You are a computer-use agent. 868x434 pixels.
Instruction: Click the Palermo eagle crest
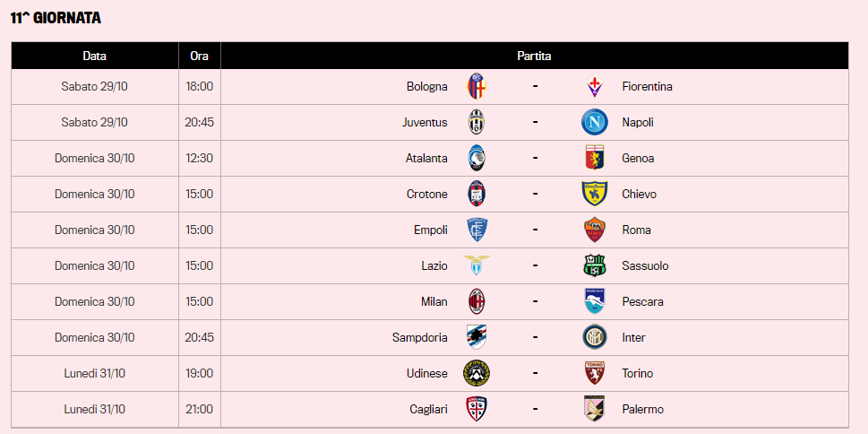[x=595, y=409]
